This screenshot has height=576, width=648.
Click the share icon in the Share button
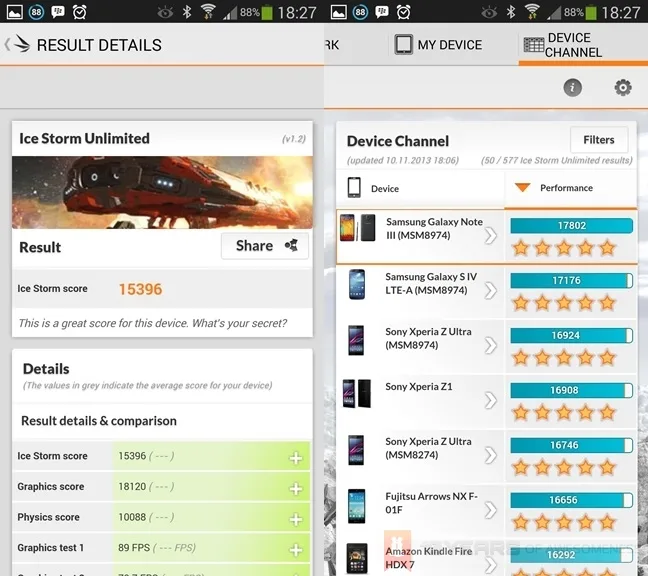click(291, 245)
